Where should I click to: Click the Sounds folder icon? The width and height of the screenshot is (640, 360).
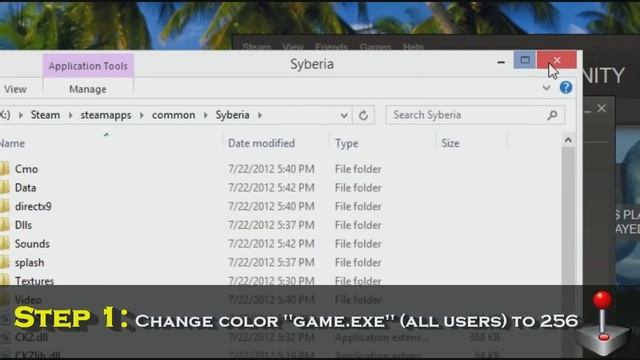[x=4, y=244]
